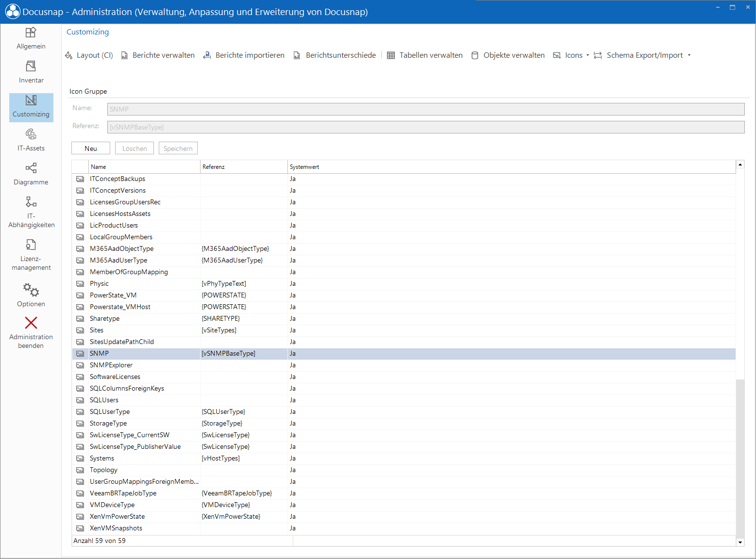Select the VeeamBRTapeJobType row
The width and height of the screenshot is (756, 559).
[404, 493]
